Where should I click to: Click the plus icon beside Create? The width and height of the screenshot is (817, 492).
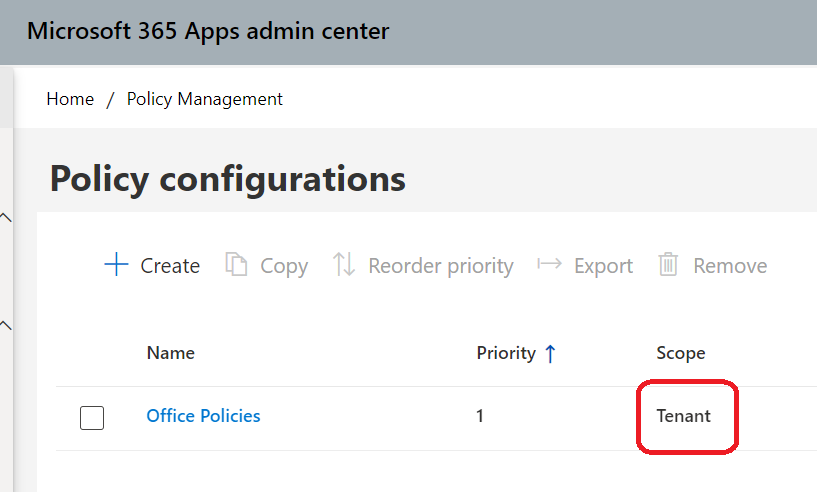click(116, 265)
